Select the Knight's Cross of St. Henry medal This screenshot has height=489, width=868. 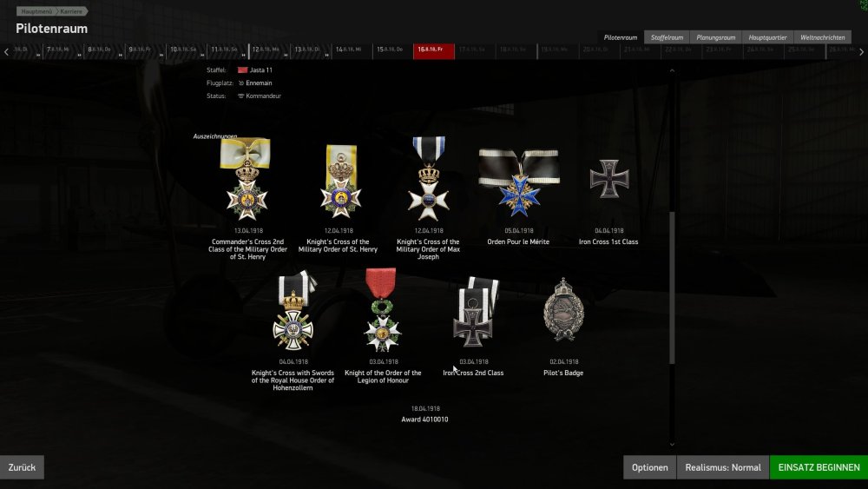[x=340, y=182]
